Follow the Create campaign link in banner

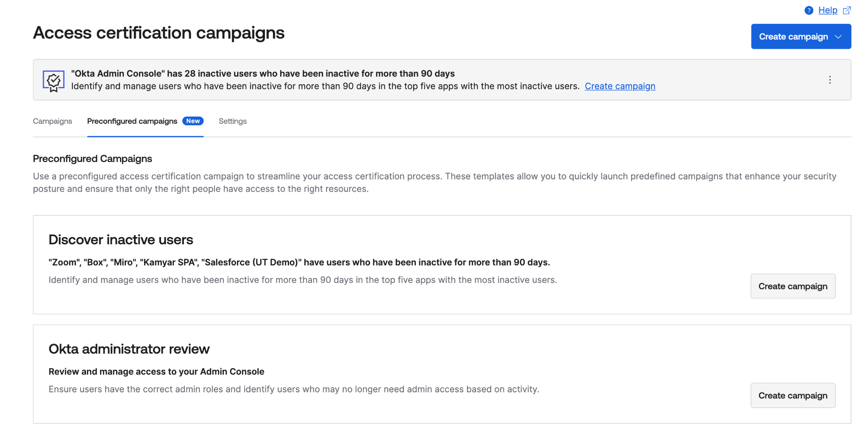[620, 87]
